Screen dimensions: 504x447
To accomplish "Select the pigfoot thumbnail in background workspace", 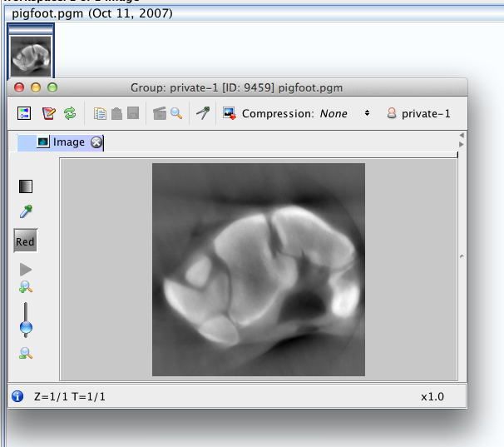I will pos(31,57).
